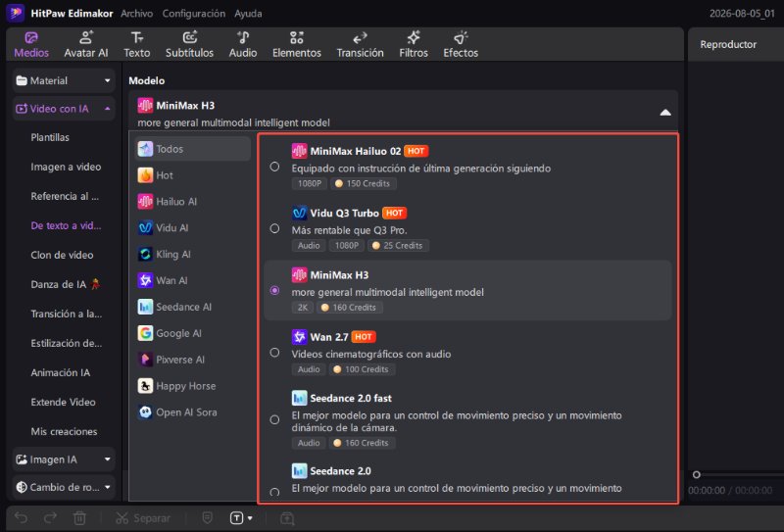The image size is (784, 532).
Task: Click the HOT badge beside Wan 2.7
Action: 364,337
